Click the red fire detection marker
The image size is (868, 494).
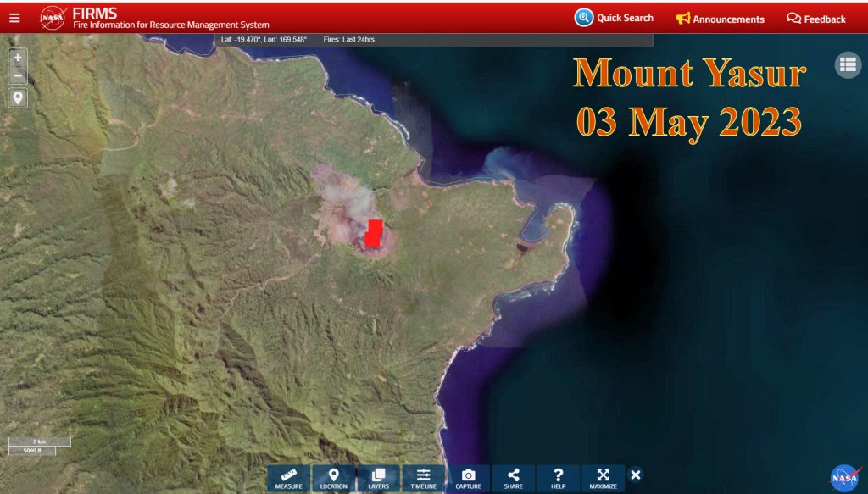[x=374, y=233]
